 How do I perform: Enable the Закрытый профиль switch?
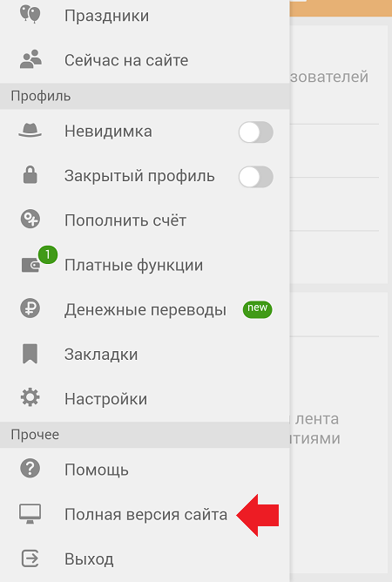256,177
